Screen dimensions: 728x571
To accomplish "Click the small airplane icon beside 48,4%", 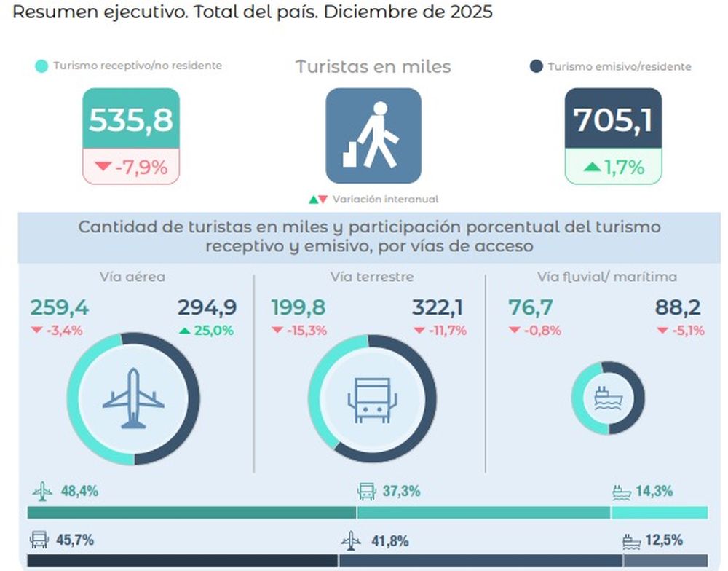I will [x=42, y=492].
